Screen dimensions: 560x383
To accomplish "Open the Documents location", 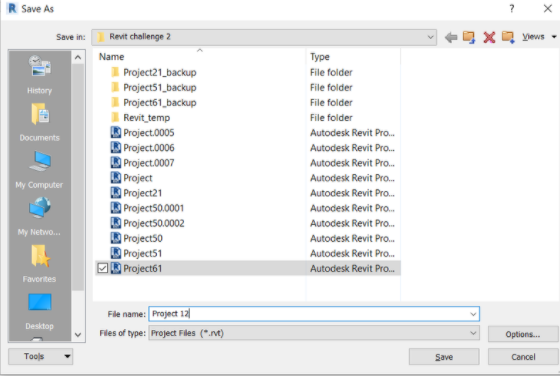I will 39,122.
